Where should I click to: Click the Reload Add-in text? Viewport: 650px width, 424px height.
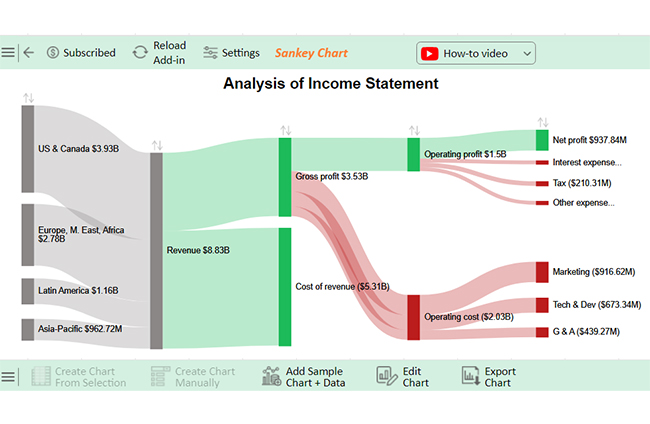point(170,53)
